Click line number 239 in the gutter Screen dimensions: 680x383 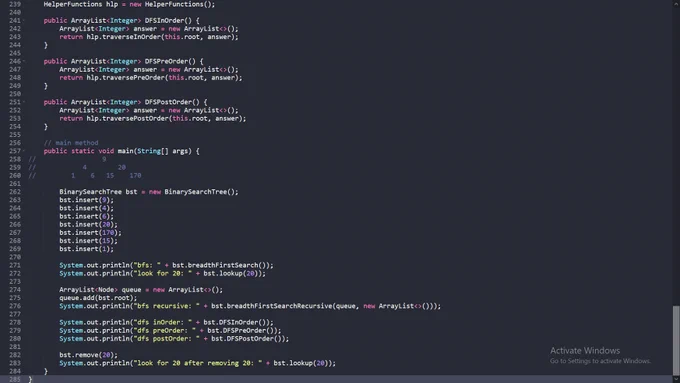[x=15, y=4]
